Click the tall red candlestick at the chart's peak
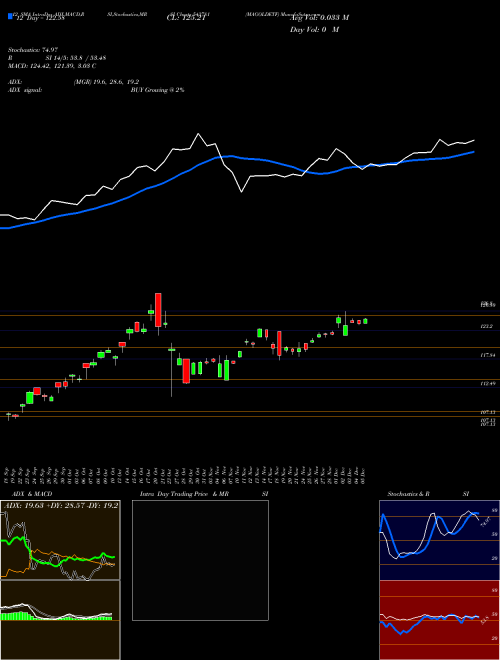500x660 pixels. 158,310
